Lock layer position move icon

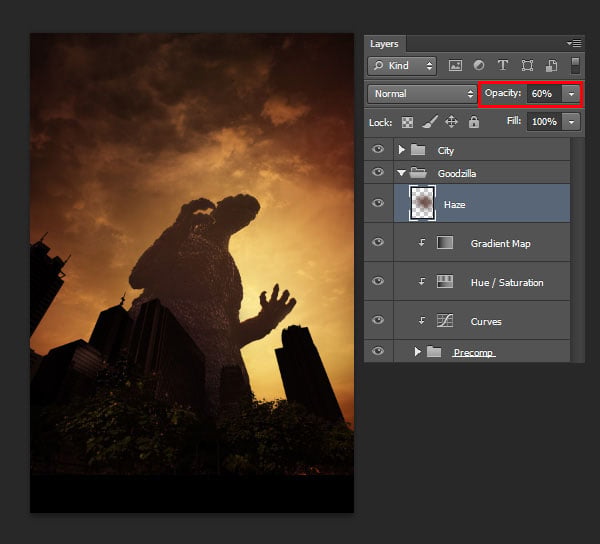coord(452,122)
